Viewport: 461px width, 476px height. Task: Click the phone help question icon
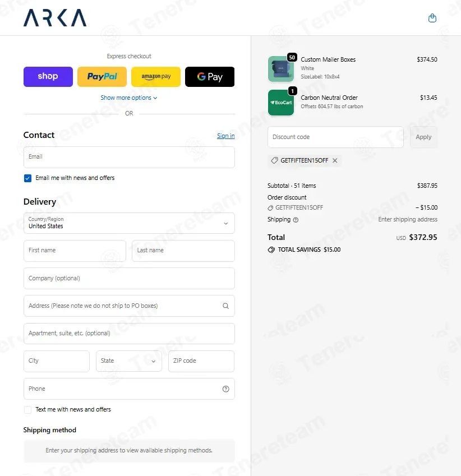(225, 389)
